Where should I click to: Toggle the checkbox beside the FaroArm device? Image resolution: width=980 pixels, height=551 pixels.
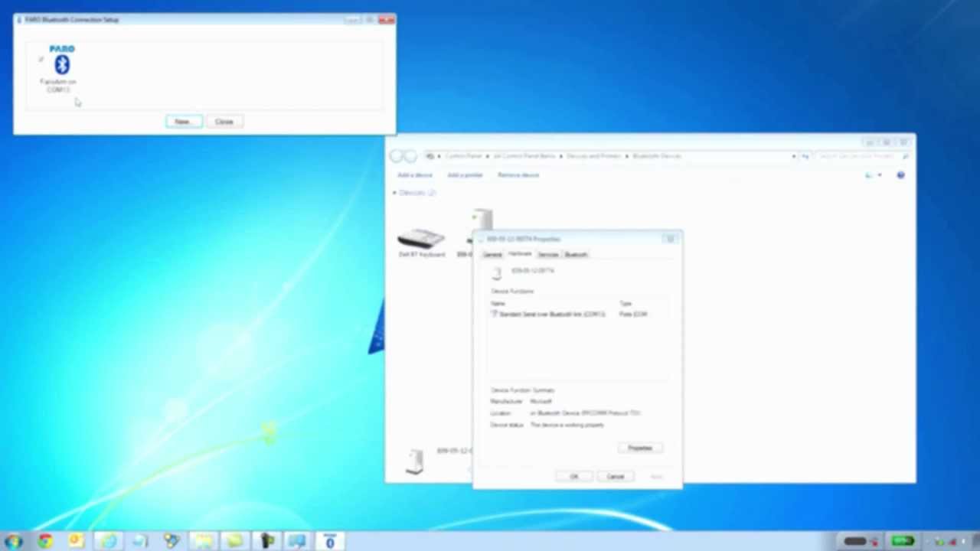click(x=41, y=59)
